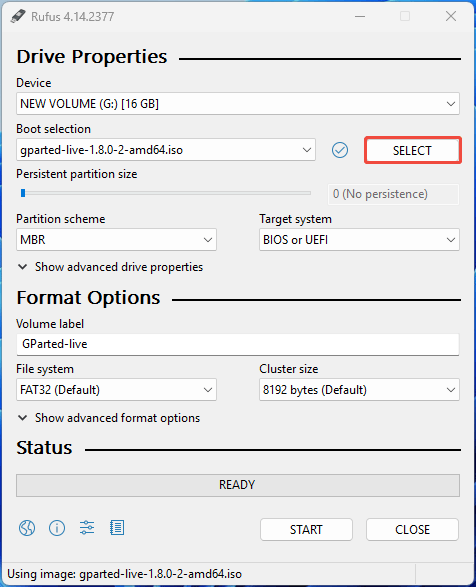This screenshot has height=587, width=476.
Task: Click the Volume label input field
Action: coord(238,344)
